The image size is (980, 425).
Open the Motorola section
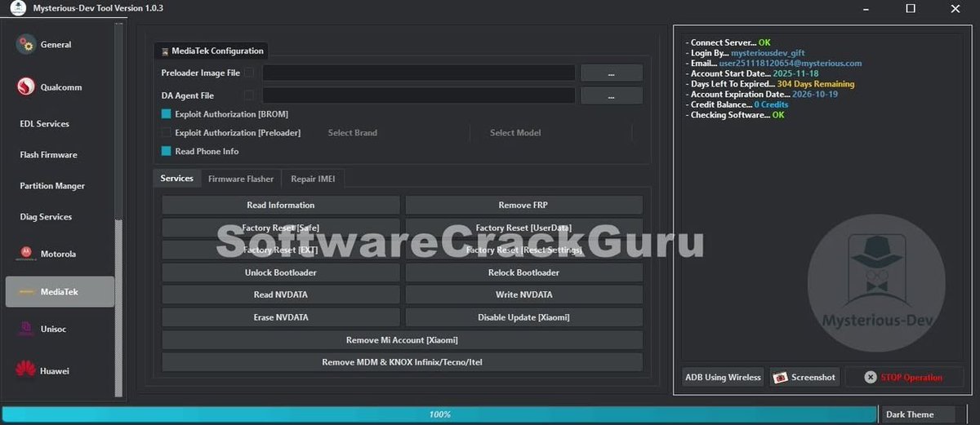[x=59, y=254]
